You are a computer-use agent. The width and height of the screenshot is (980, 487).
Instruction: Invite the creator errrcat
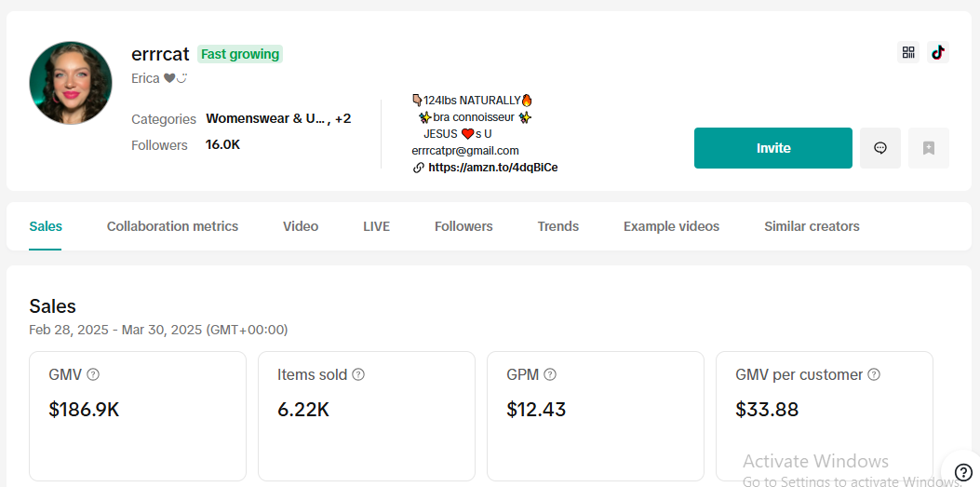[773, 148]
